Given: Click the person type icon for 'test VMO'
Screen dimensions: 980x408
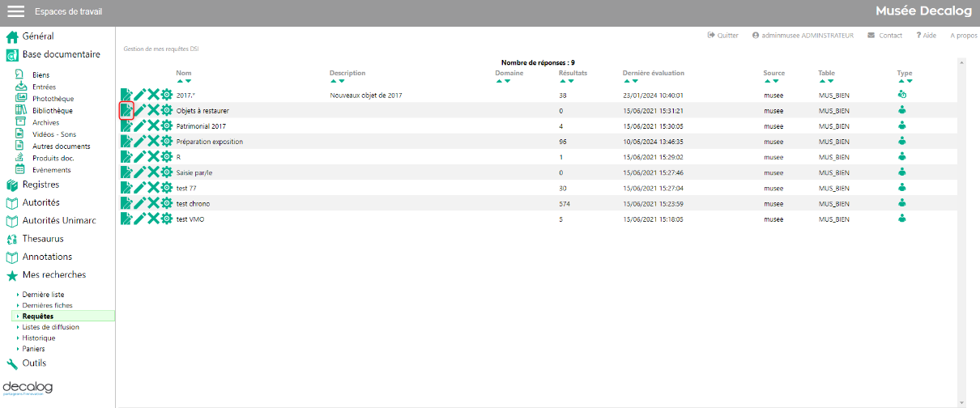Looking at the screenshot, I should tap(902, 219).
